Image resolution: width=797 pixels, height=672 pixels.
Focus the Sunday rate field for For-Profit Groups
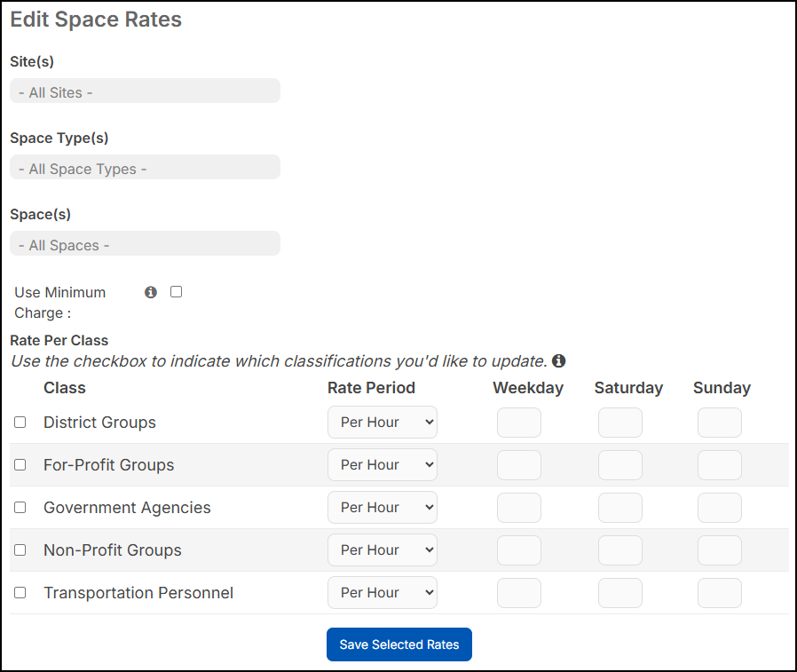[720, 465]
